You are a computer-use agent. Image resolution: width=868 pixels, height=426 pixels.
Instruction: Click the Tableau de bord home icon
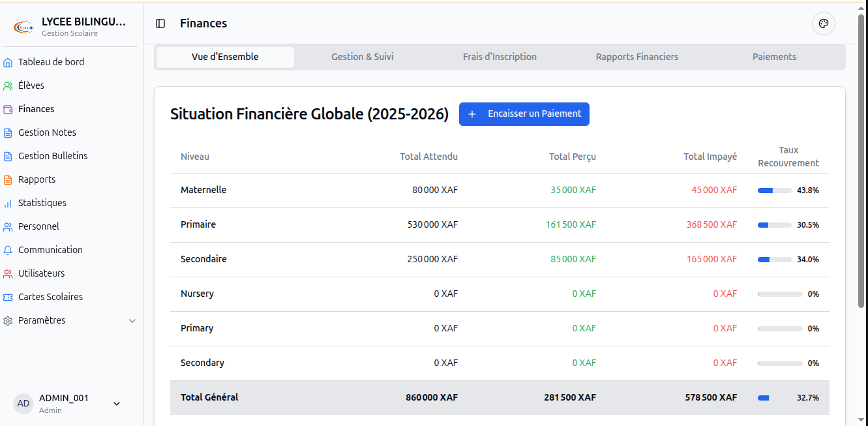pos(8,63)
